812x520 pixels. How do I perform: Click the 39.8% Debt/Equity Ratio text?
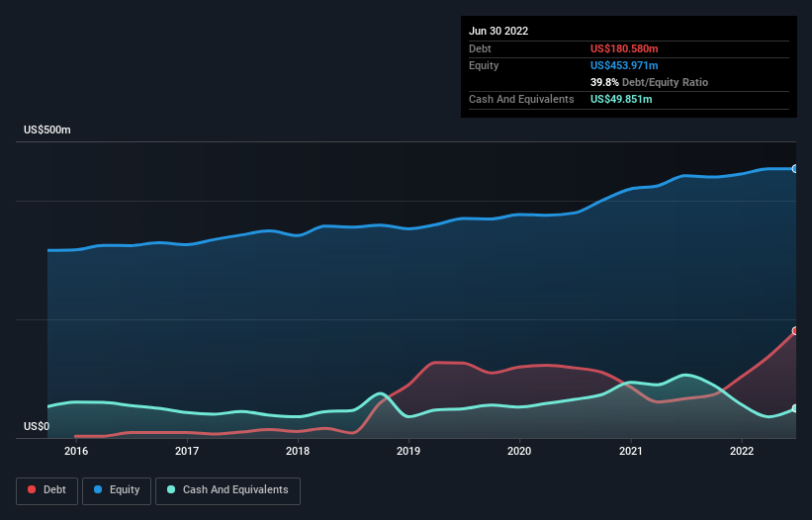[649, 82]
